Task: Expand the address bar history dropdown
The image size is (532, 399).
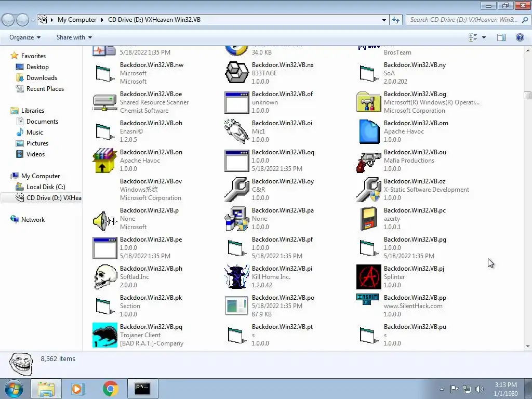Action: [384, 20]
